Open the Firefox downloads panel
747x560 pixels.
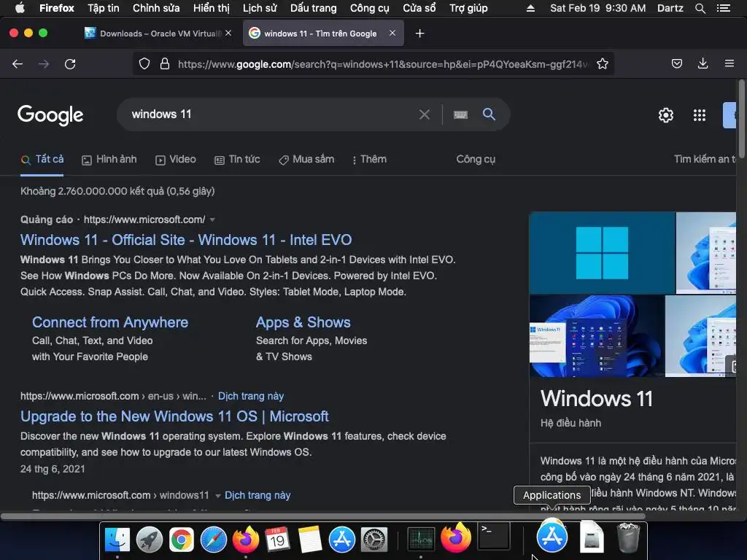(703, 63)
